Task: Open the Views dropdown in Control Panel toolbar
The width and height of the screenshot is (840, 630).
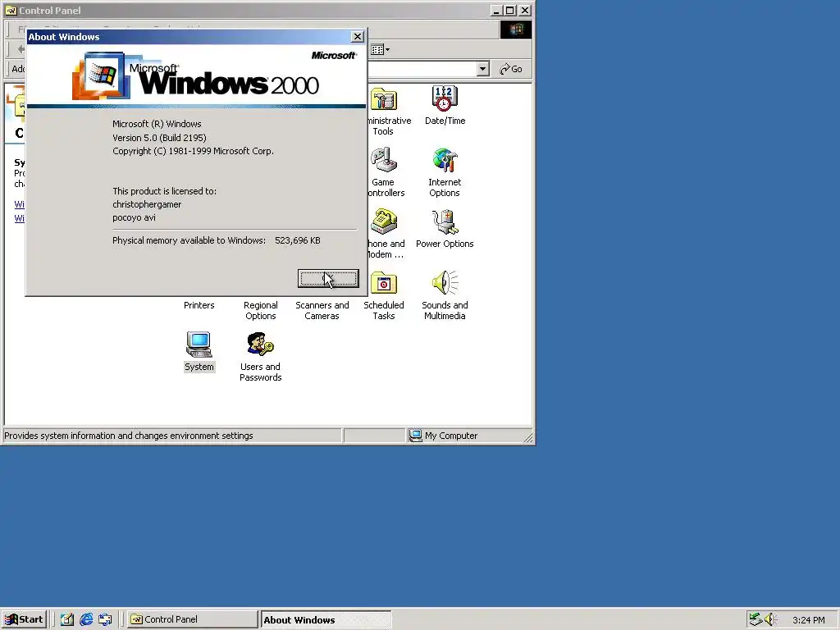Action: (381, 50)
